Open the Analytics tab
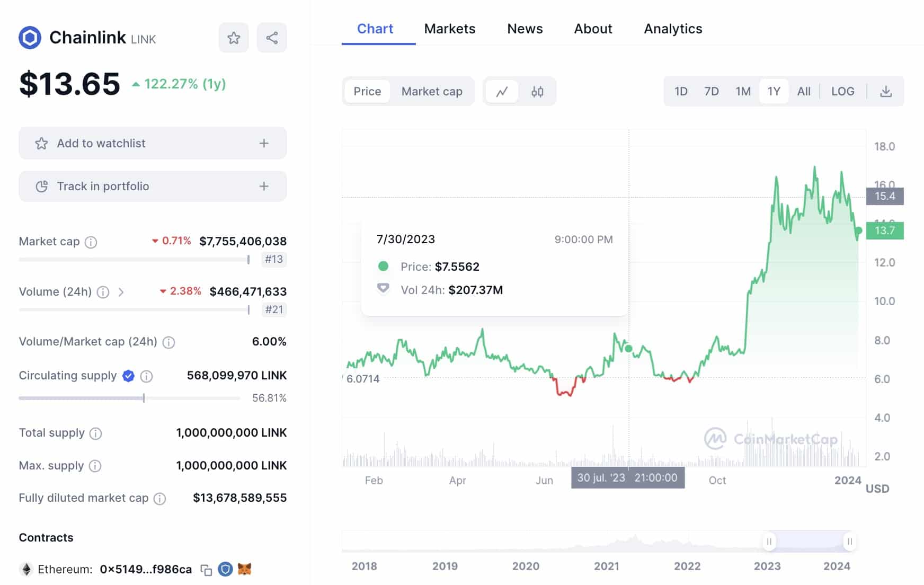 point(673,29)
